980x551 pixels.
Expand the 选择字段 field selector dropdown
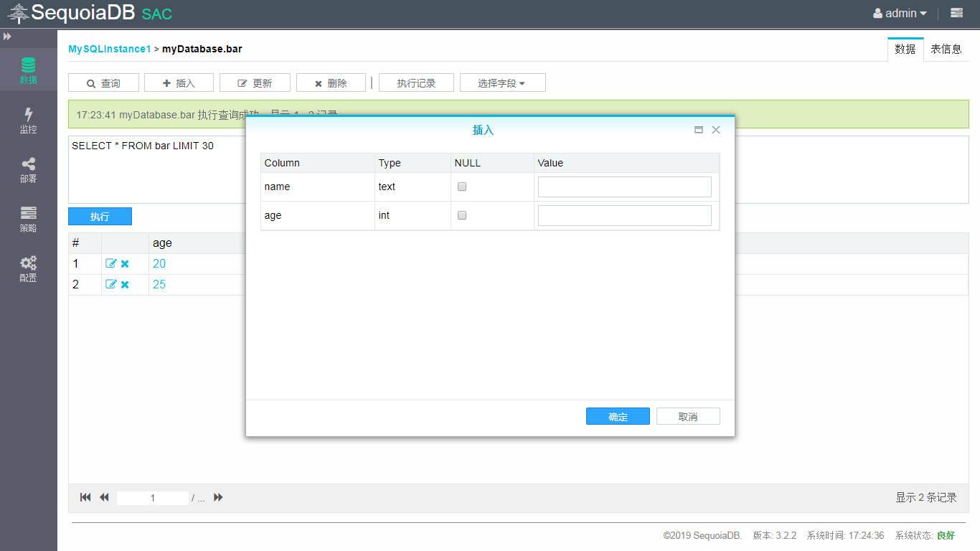(x=502, y=83)
